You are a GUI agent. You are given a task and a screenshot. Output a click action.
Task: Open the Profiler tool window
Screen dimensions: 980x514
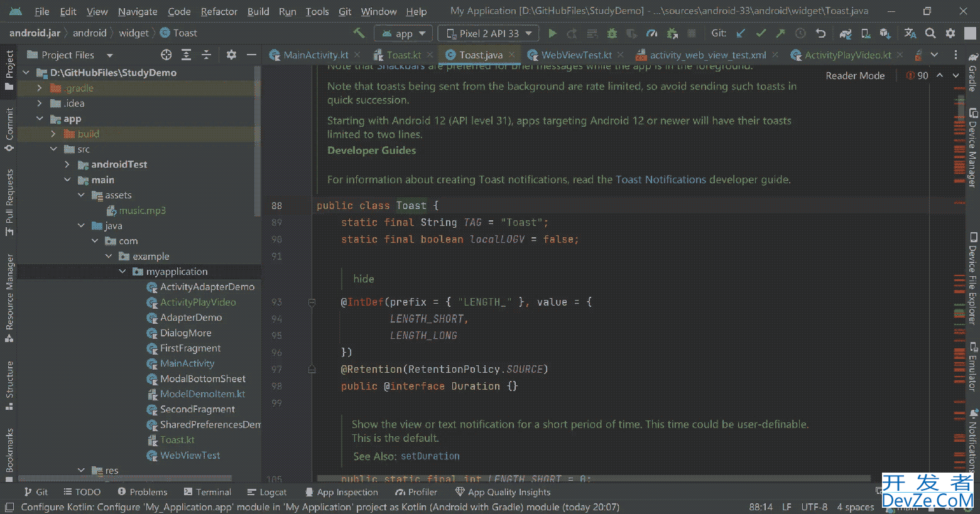click(x=416, y=492)
